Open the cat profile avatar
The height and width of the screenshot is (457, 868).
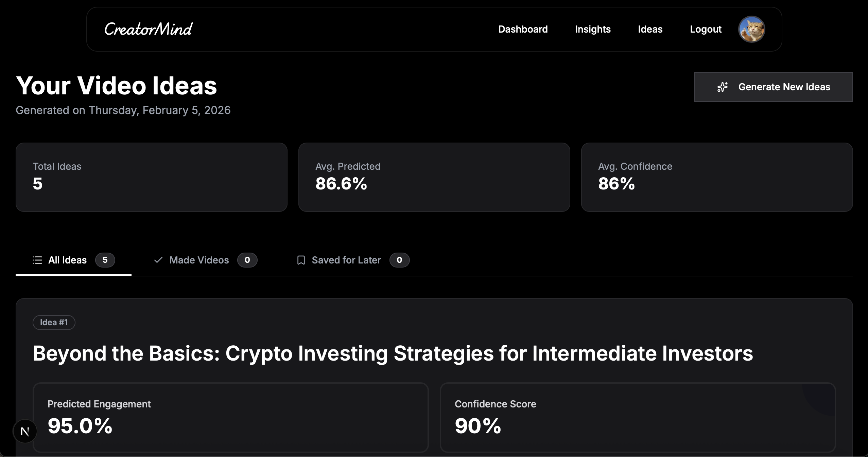pyautogui.click(x=751, y=29)
